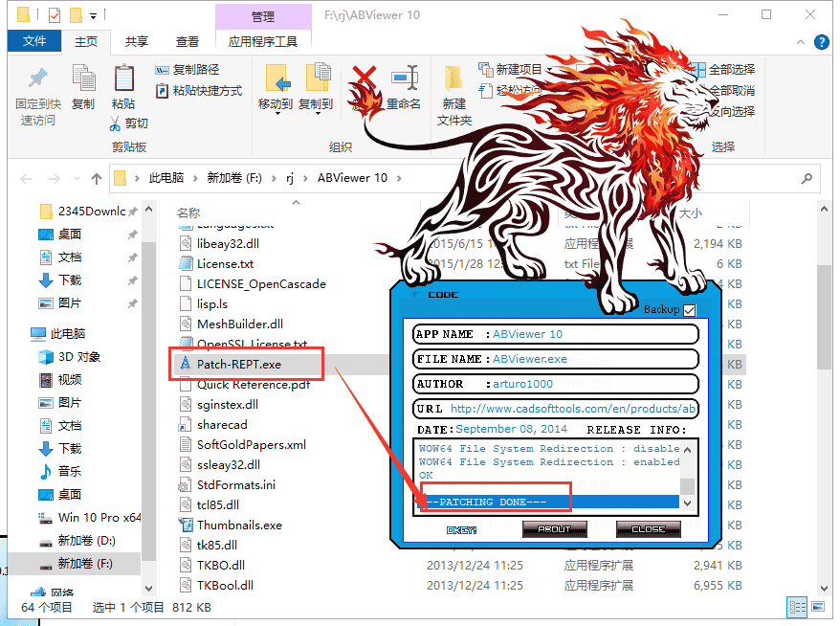Toggle the Backup checkbox in patcher

point(690,310)
